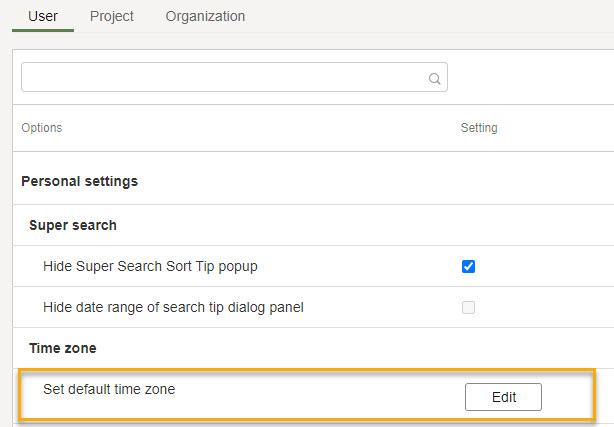Focus the options search input field
Image resolution: width=614 pixels, height=427 pixels.
point(234,77)
